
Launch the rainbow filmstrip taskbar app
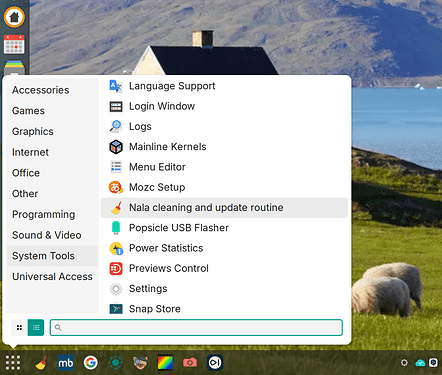pos(165,363)
